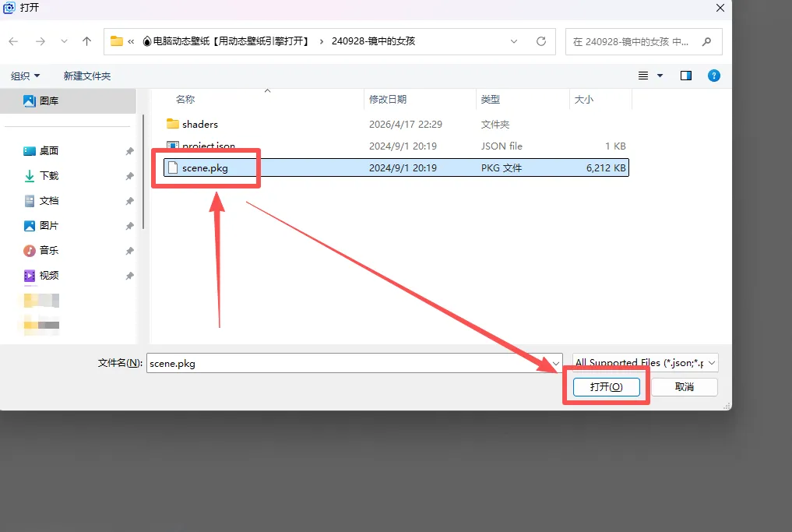Show hidden path levels via double chevron
The image size is (792, 532).
[131, 41]
